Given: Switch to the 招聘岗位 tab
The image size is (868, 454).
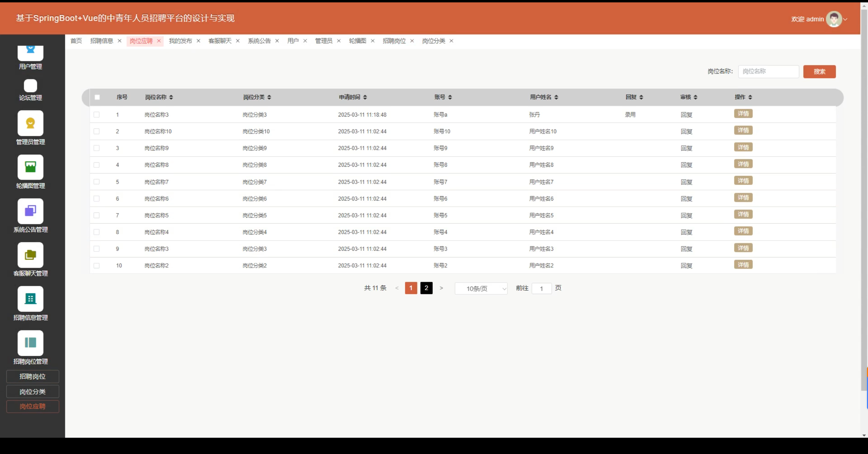Looking at the screenshot, I should (x=394, y=41).
